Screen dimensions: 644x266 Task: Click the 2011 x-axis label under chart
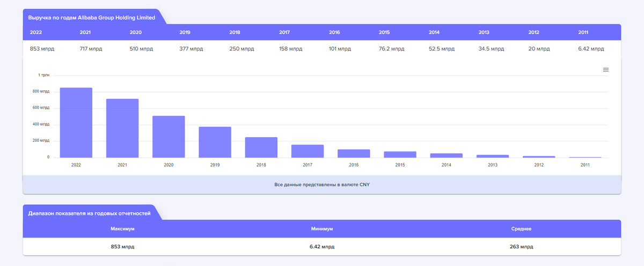point(585,165)
